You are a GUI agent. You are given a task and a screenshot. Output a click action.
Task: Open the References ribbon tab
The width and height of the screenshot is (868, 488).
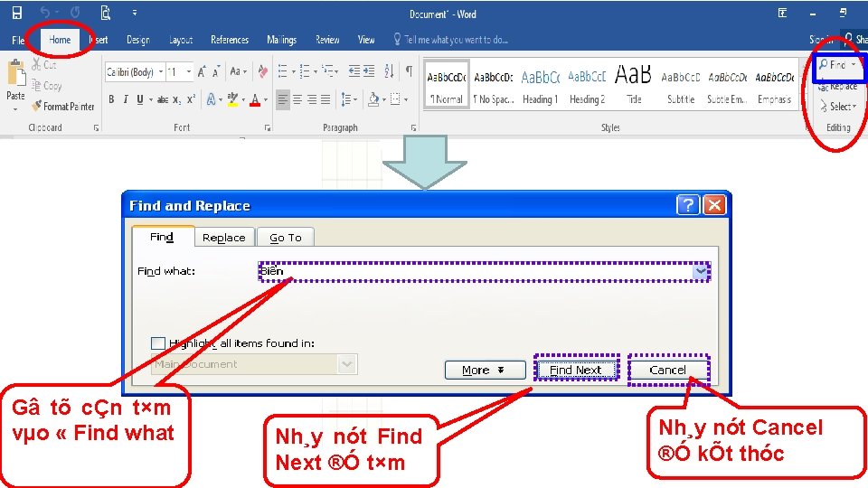tap(229, 40)
